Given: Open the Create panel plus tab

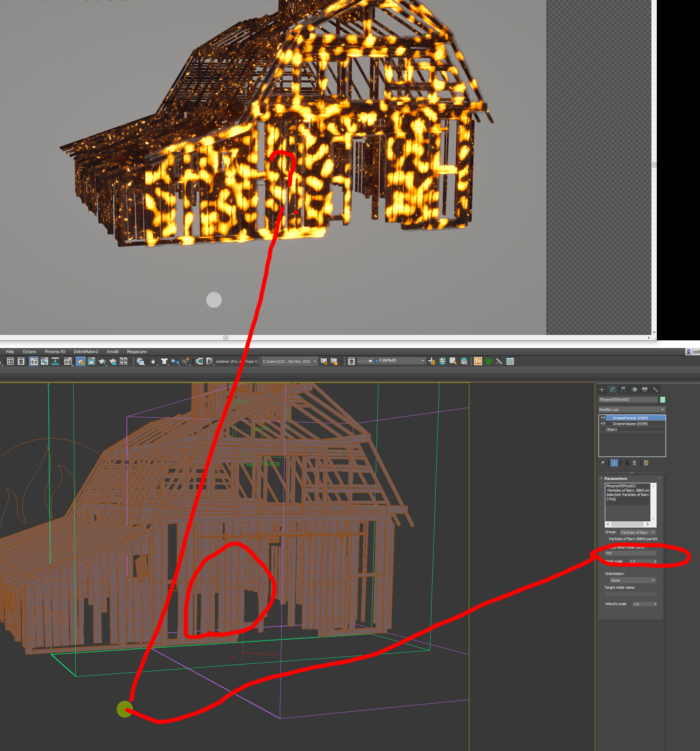Looking at the screenshot, I should 602,390.
